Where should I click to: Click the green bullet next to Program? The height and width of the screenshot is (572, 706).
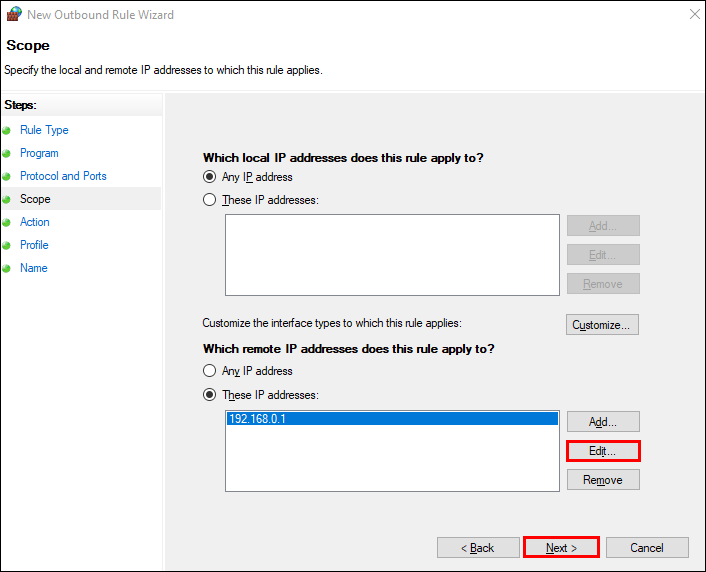[x=7, y=154]
